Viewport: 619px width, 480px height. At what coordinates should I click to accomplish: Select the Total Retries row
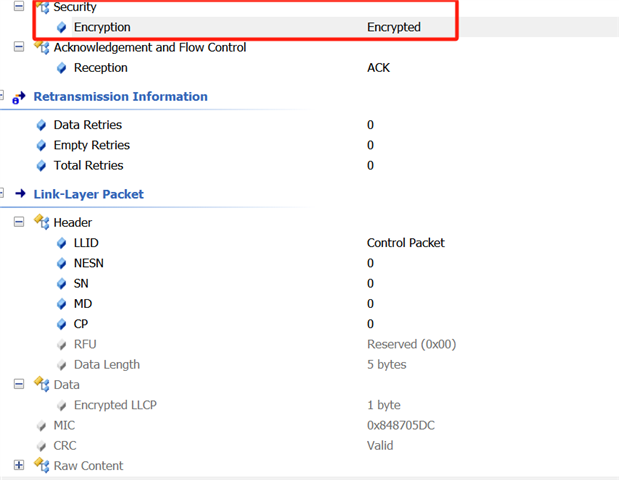tap(310, 165)
